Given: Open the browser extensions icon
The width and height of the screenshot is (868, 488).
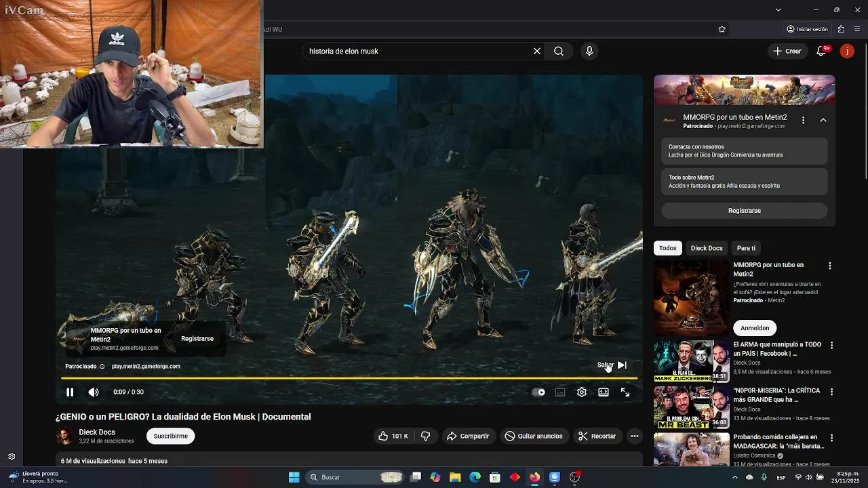Looking at the screenshot, I should tap(841, 29).
